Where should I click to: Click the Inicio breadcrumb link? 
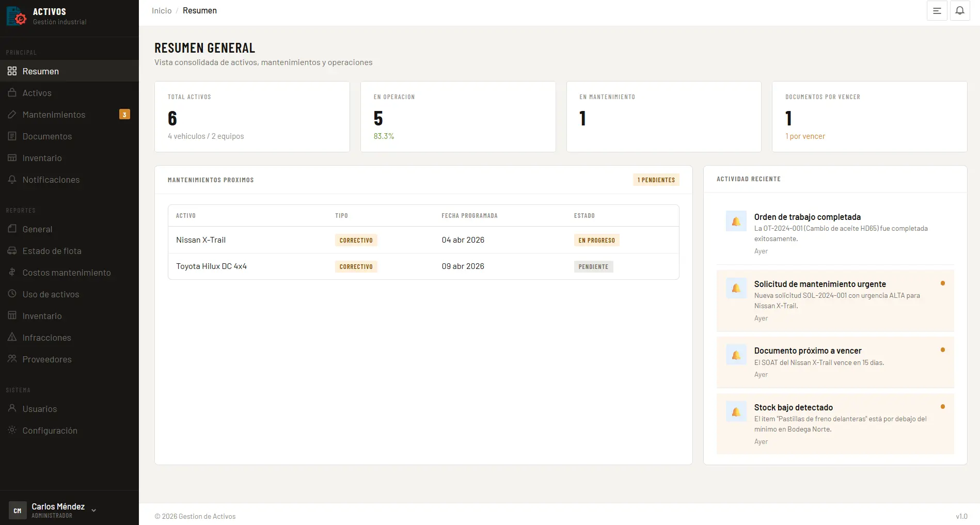point(162,10)
